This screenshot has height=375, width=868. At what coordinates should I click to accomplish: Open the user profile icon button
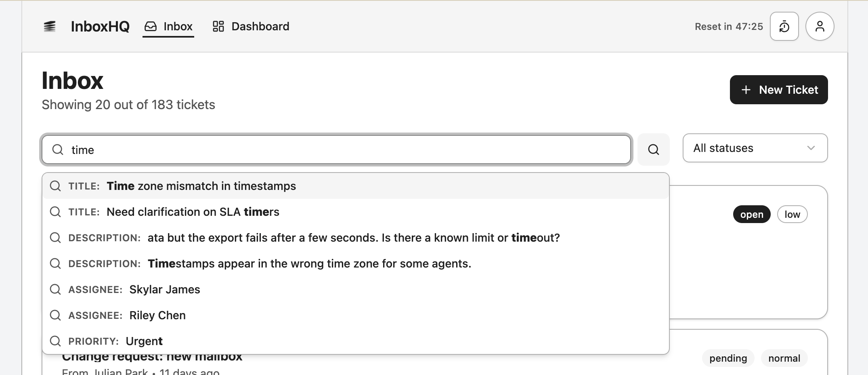point(820,27)
